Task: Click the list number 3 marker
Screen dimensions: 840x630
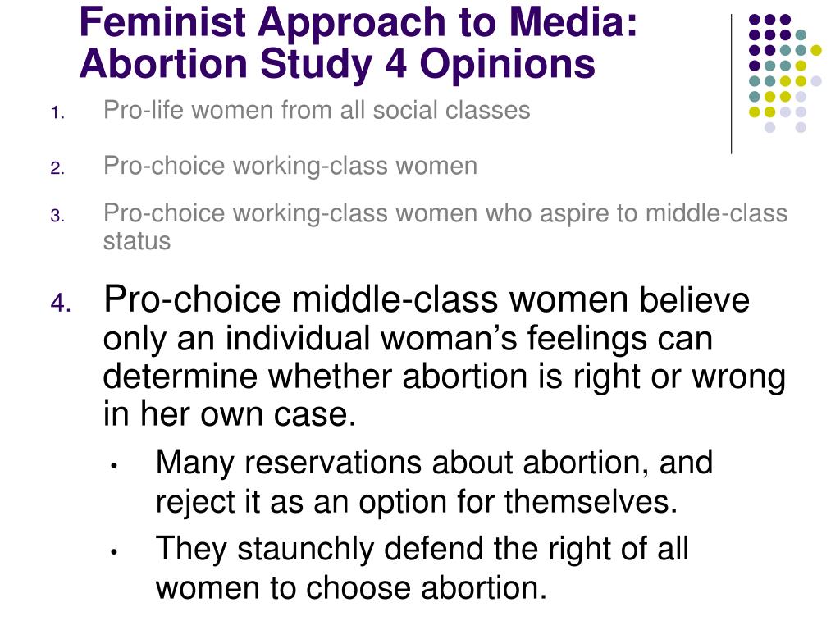Action: [x=58, y=216]
